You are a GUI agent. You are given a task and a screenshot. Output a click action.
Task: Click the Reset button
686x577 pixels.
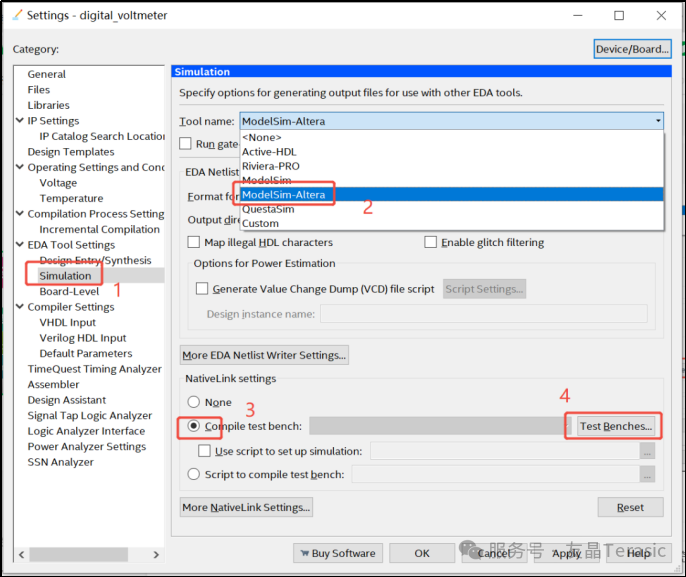click(630, 507)
